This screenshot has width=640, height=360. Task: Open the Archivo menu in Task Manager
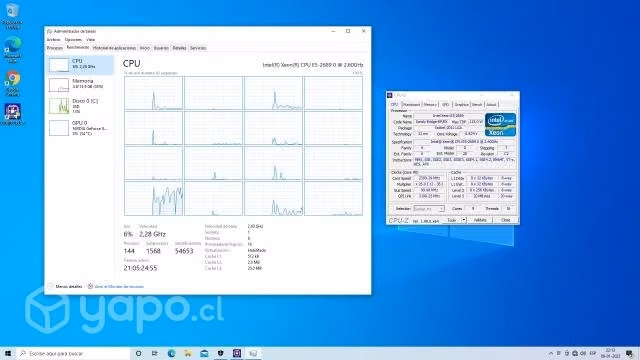coord(53,40)
